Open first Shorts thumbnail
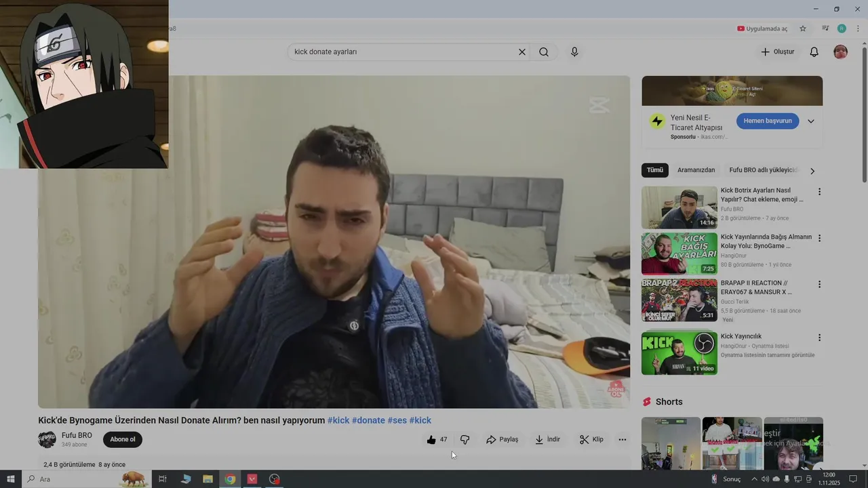The image size is (868, 488). [x=671, y=443]
